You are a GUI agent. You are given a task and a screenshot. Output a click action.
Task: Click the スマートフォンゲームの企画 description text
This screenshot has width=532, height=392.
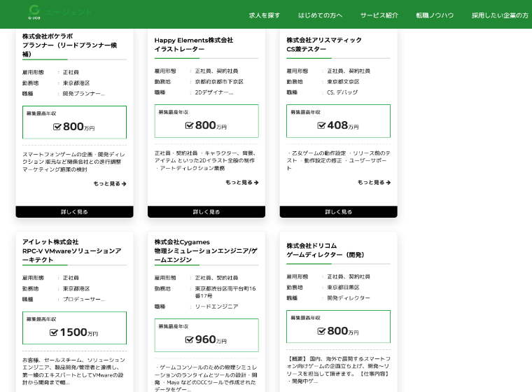point(73,162)
